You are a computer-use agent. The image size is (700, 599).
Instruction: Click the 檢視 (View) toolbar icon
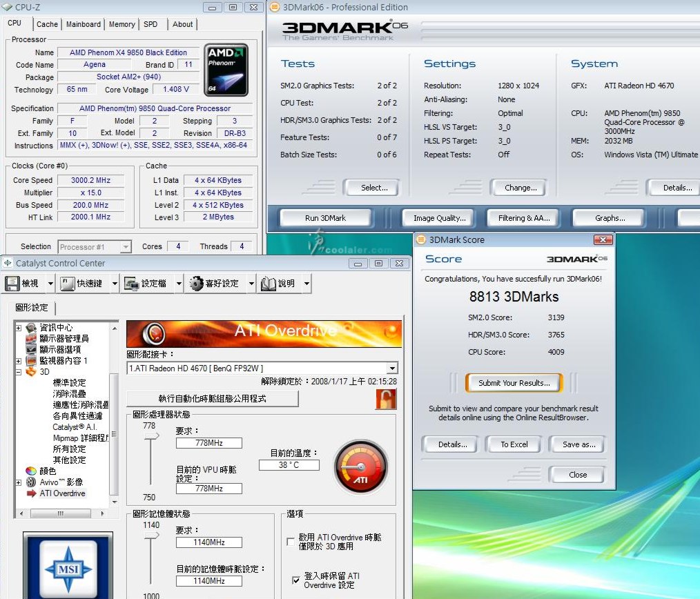tap(12, 284)
